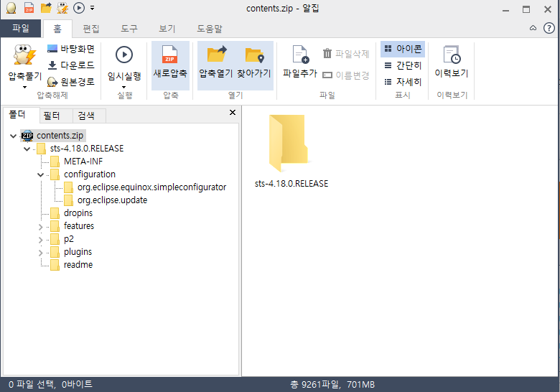Select the 자세히 details view mode
560x392 pixels.
[x=403, y=82]
